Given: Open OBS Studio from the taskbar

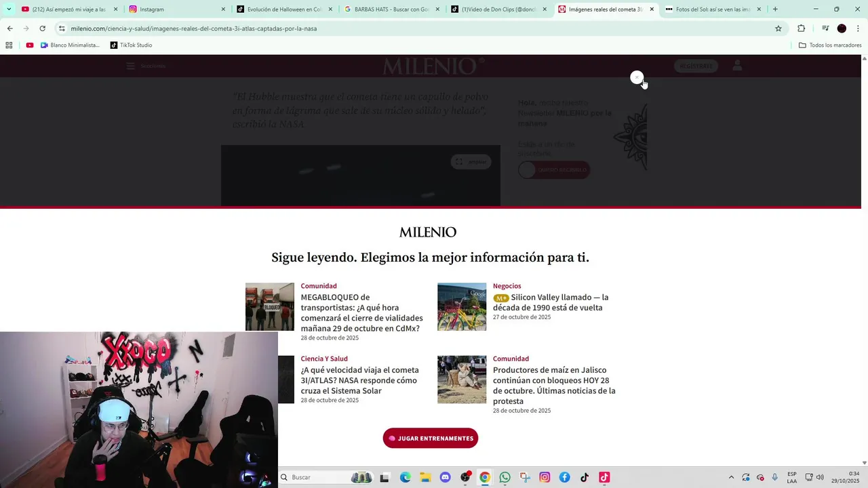Looking at the screenshot, I should click(465, 477).
